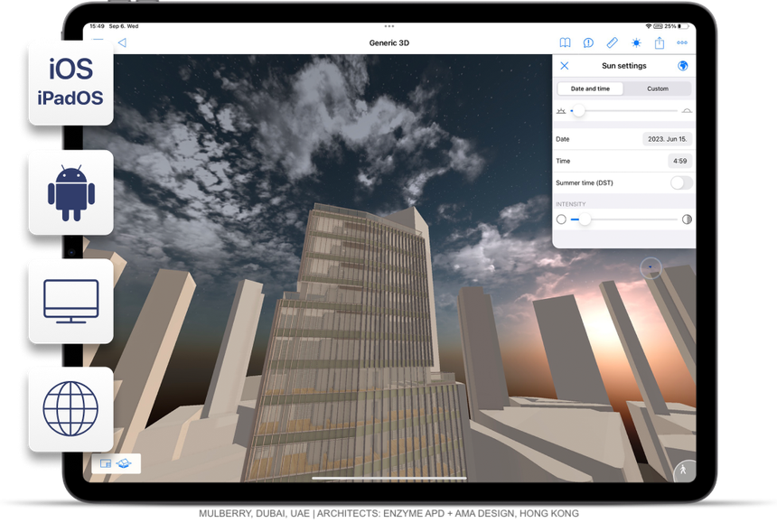The width and height of the screenshot is (777, 532).
Task: Select the ruler measure tool
Action: click(612, 42)
